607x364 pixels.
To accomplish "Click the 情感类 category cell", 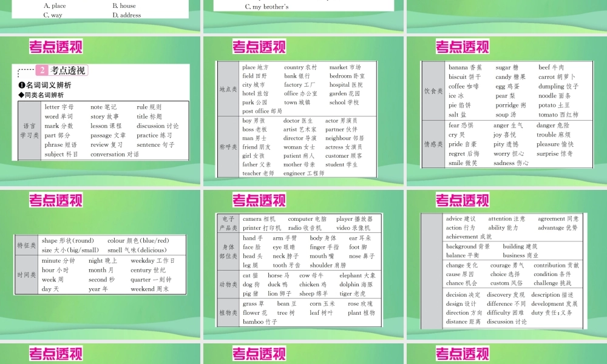I will point(433,144).
